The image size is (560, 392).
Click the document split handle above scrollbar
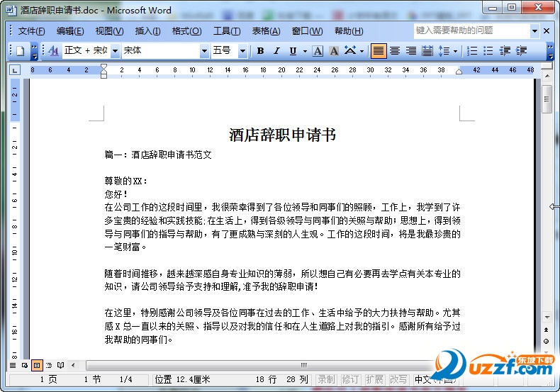pos(547,67)
